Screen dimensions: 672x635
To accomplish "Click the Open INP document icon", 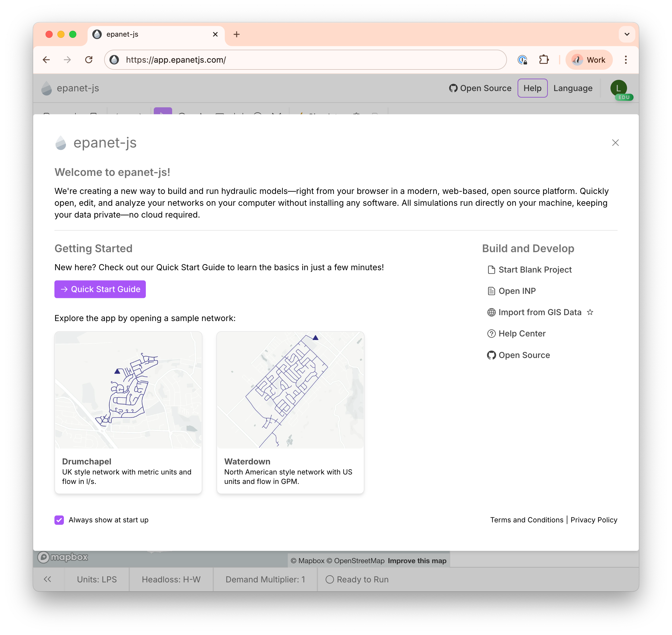I will (x=491, y=291).
